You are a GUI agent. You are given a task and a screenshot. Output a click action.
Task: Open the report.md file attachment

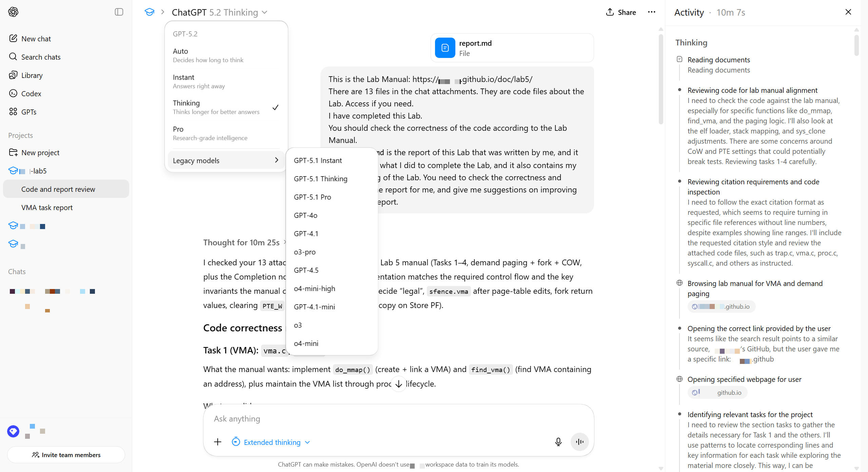[x=512, y=48]
